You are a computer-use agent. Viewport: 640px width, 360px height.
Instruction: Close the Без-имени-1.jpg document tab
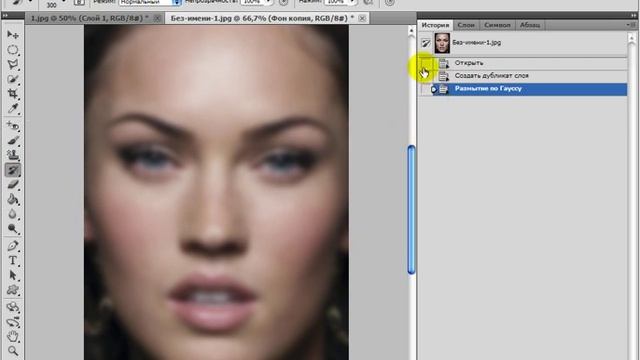tap(362, 18)
